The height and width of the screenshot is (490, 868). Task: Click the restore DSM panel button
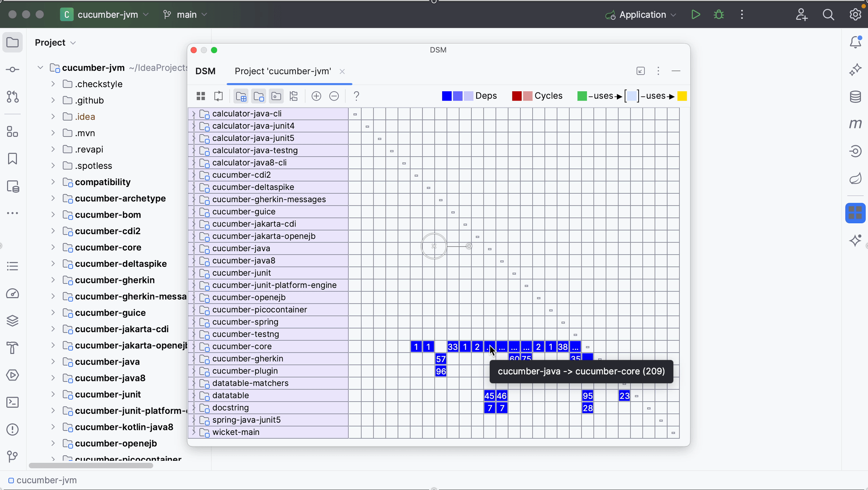tap(641, 71)
